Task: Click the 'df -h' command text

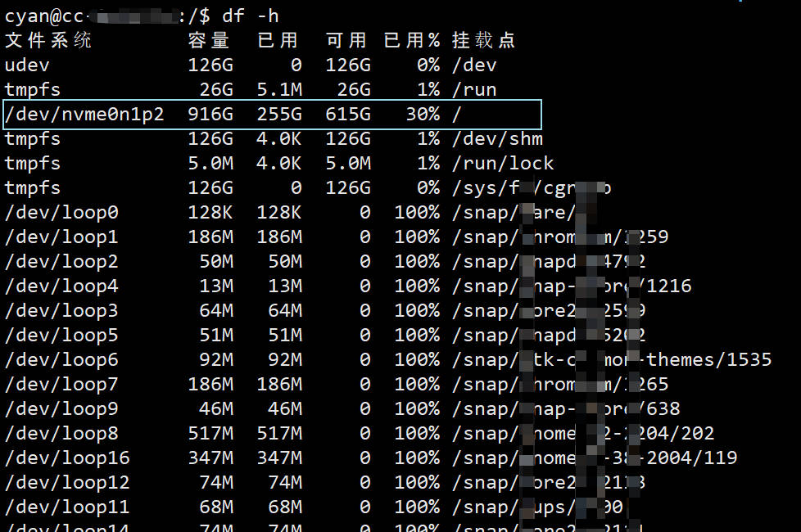Action: (x=251, y=16)
